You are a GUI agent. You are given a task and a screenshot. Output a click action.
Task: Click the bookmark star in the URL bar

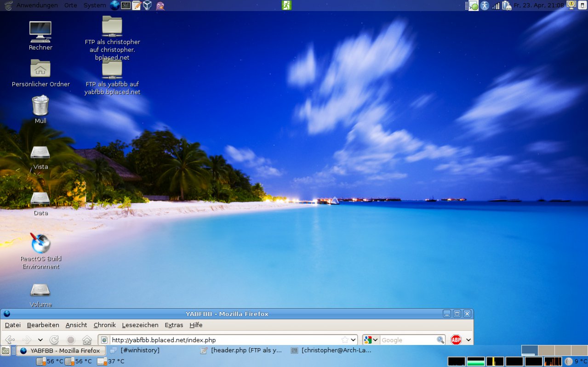pyautogui.click(x=345, y=340)
